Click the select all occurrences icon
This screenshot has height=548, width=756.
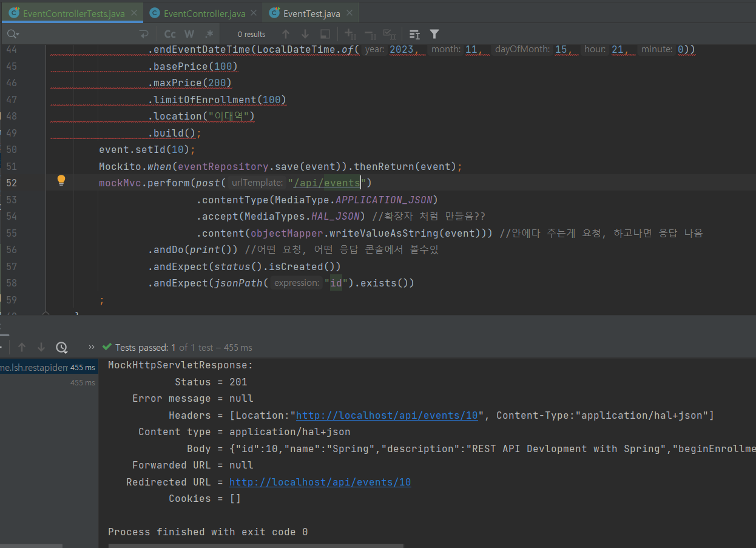pos(325,34)
